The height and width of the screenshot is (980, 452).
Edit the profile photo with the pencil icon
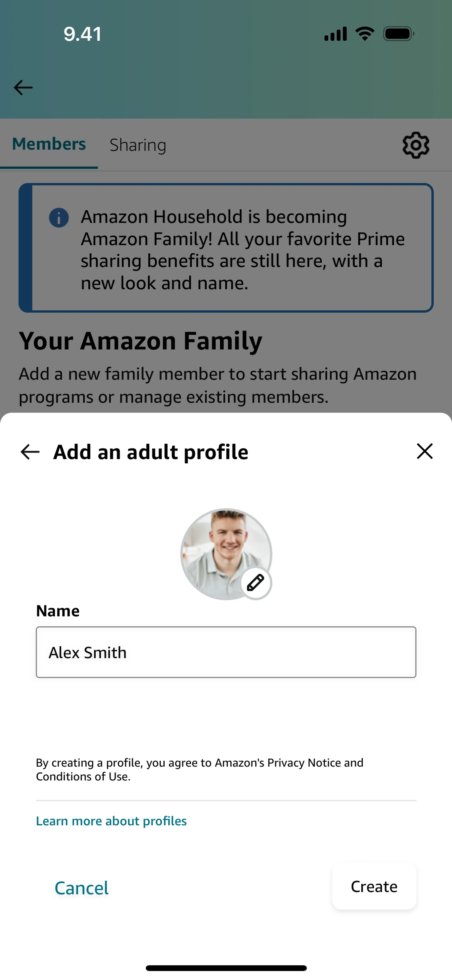coord(256,583)
